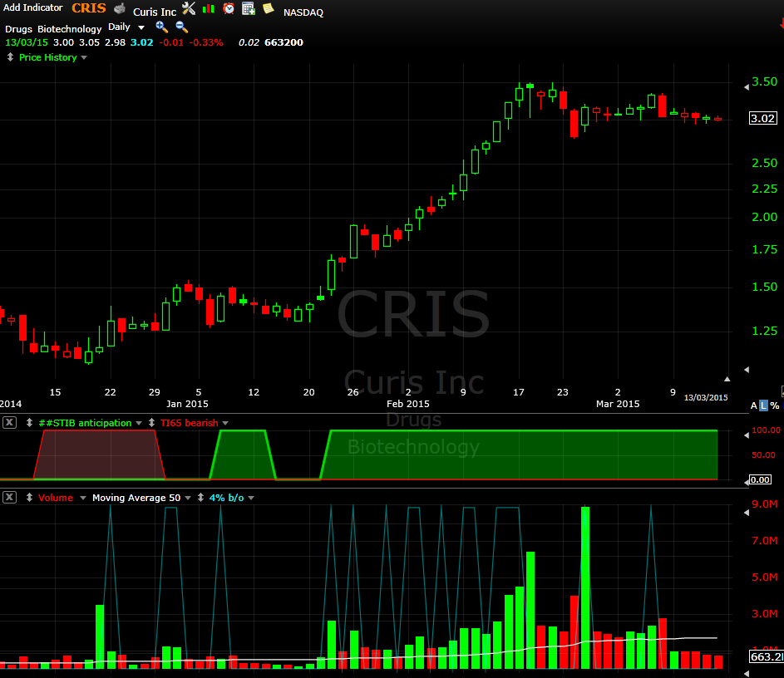Click move arrows beside ##STIB anticipation
784x678 pixels.
29,423
